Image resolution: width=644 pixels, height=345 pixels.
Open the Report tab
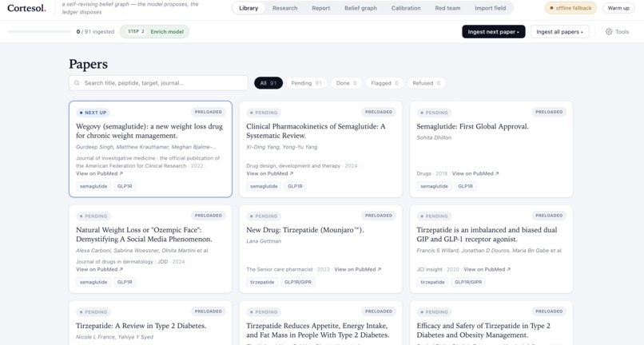320,8
